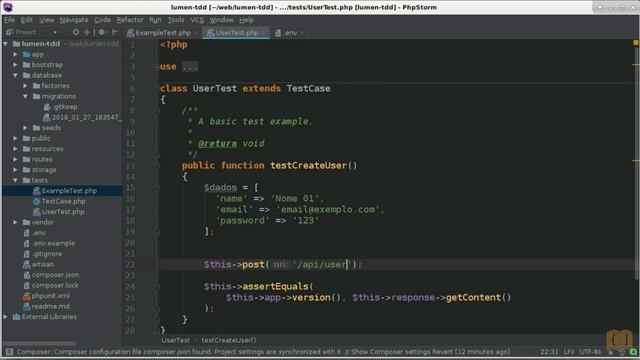Expand External Libraries node

pyautogui.click(x=6, y=317)
